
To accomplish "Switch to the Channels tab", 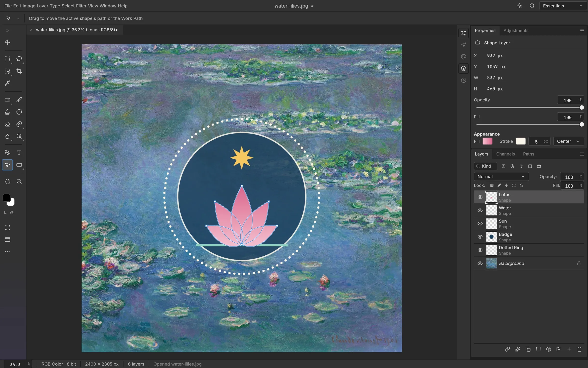I will (x=505, y=154).
